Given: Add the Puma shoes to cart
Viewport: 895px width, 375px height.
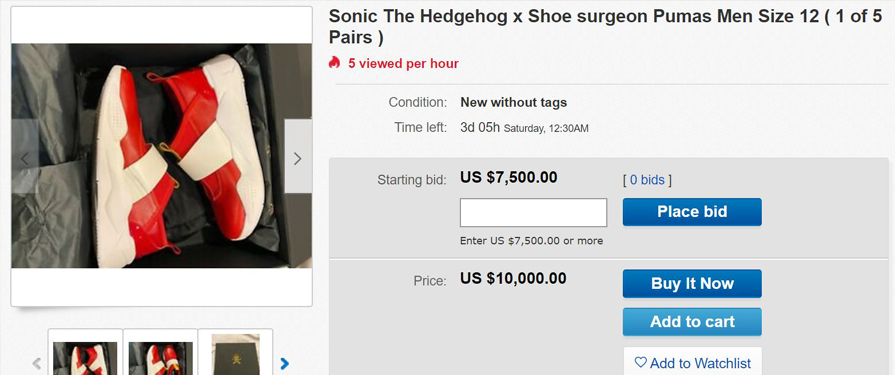Looking at the screenshot, I should coord(692,321).
